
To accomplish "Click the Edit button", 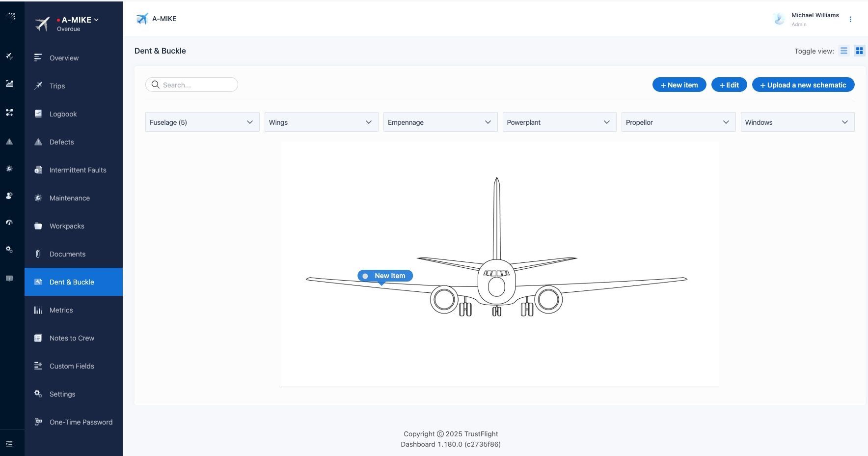I will click(x=729, y=85).
